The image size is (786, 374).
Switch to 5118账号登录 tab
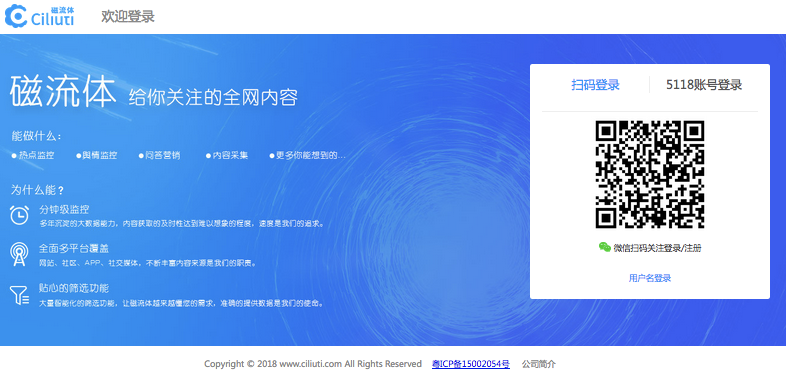(704, 85)
